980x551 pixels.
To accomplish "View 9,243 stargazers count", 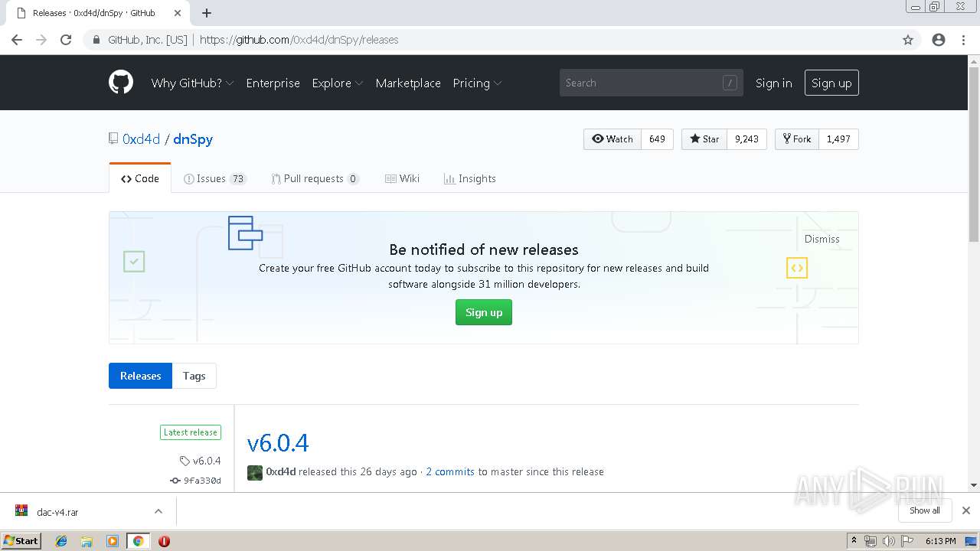I will pyautogui.click(x=746, y=139).
